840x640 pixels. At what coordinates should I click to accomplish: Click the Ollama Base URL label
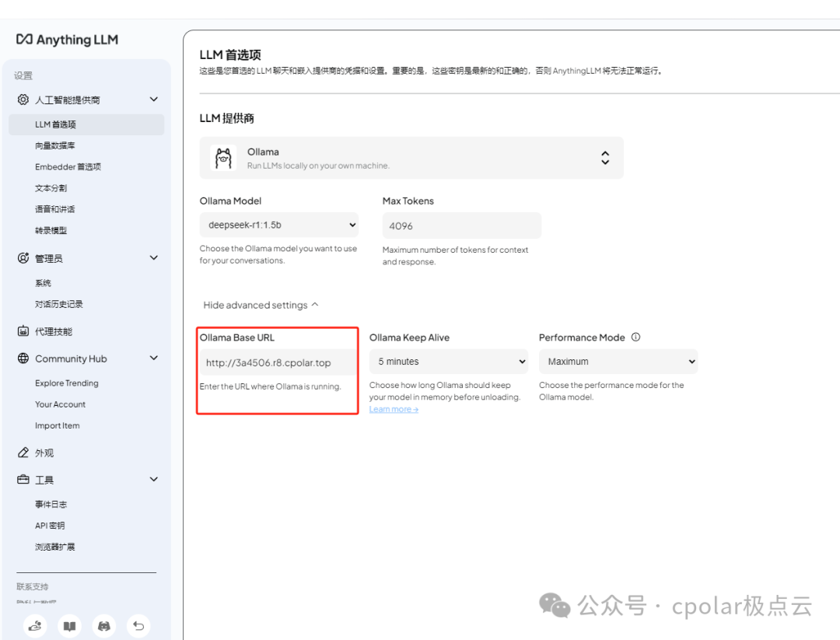coord(236,337)
